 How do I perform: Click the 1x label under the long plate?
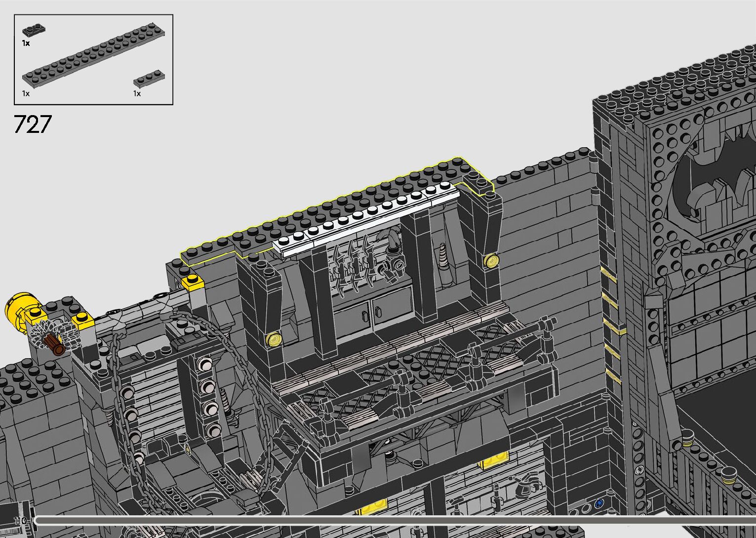point(26,93)
